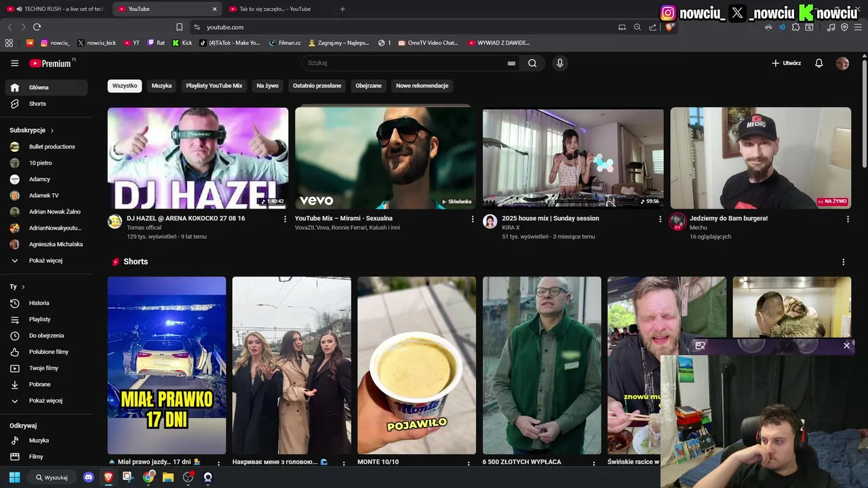868x488 pixels.
Task: Open more options for YouTube Mix Mirami
Action: (x=473, y=219)
